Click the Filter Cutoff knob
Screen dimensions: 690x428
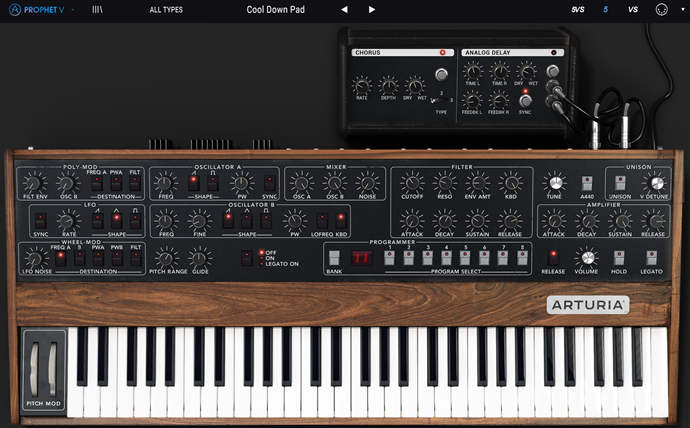point(412,183)
